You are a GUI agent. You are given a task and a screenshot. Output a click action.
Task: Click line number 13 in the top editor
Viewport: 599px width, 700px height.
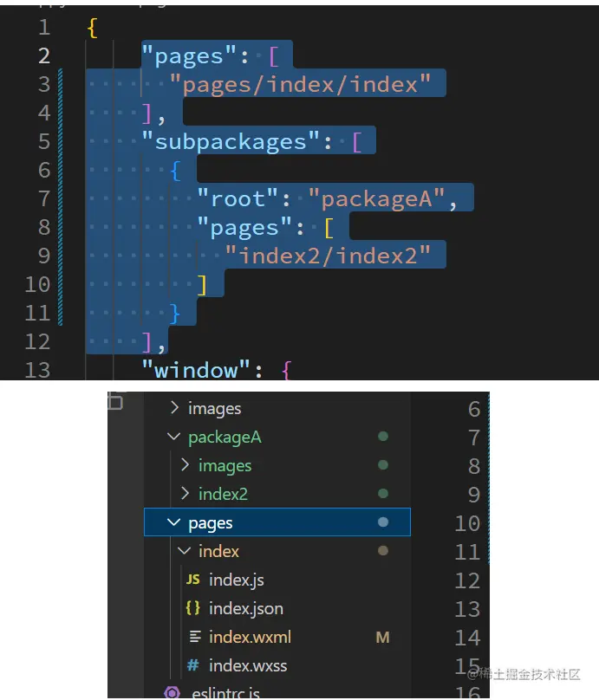37,370
